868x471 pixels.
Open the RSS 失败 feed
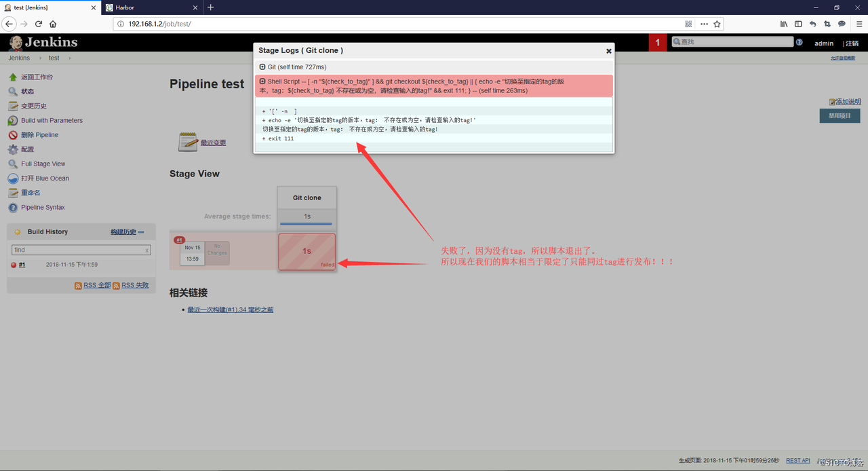pos(135,286)
